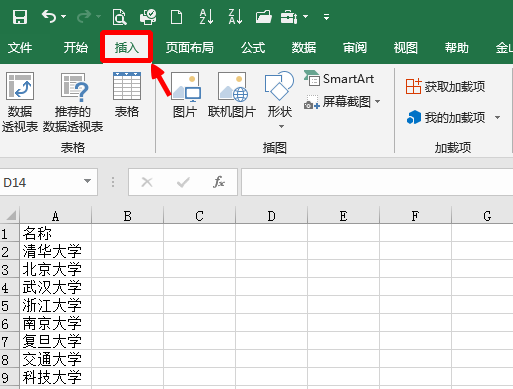Cancel entry with the X formula button
The width and height of the screenshot is (513, 389).
pyautogui.click(x=147, y=182)
